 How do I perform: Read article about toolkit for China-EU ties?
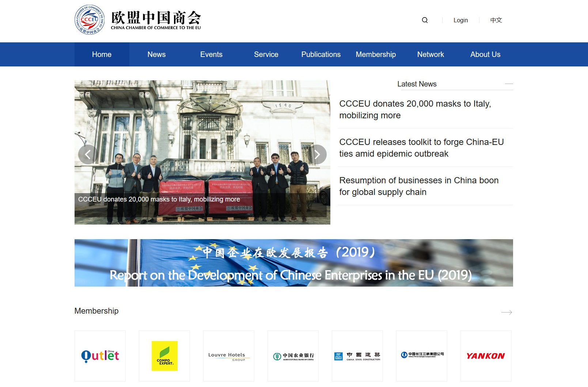click(421, 148)
